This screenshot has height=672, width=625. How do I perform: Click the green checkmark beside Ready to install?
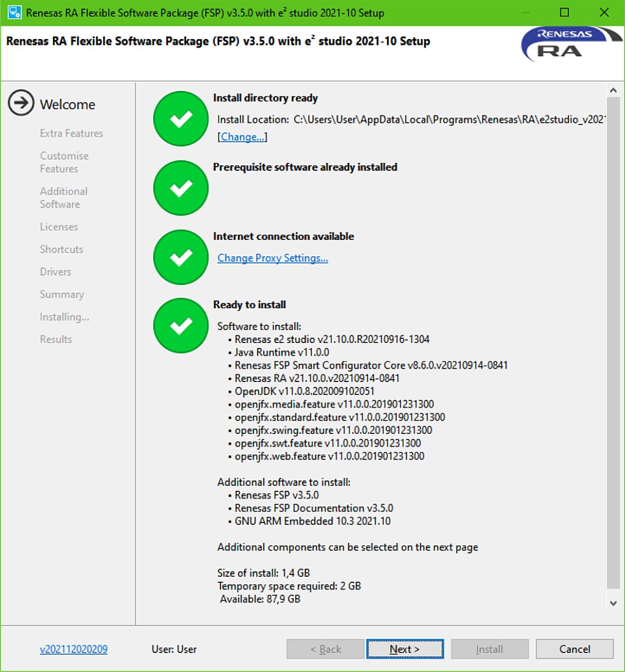[x=180, y=325]
